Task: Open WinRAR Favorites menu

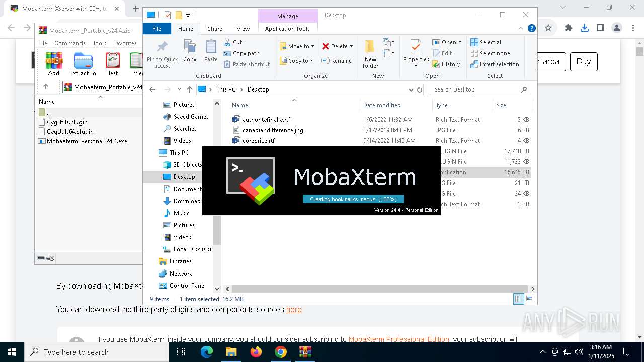Action: [x=125, y=43]
